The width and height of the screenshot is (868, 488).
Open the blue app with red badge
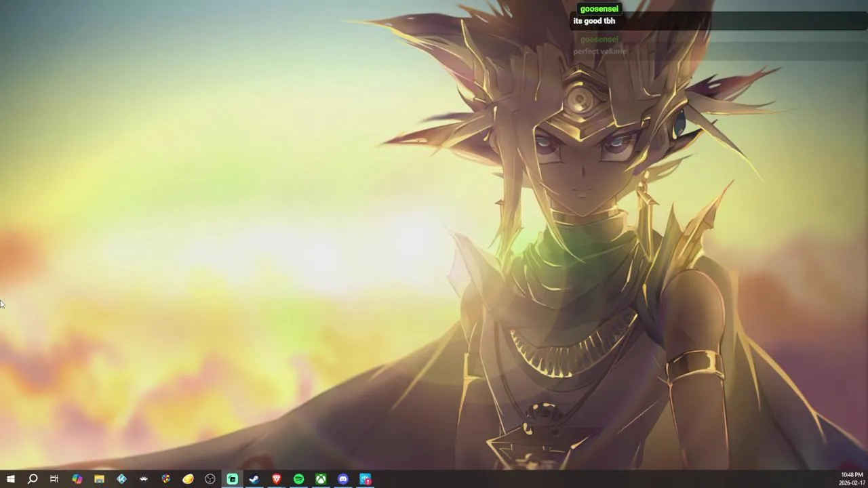[366, 479]
